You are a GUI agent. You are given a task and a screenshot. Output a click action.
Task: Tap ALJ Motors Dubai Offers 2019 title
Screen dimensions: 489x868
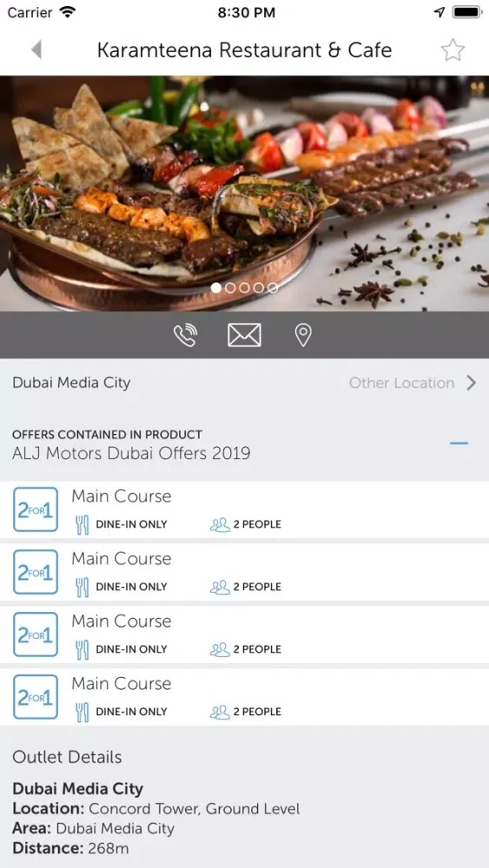coord(131,454)
